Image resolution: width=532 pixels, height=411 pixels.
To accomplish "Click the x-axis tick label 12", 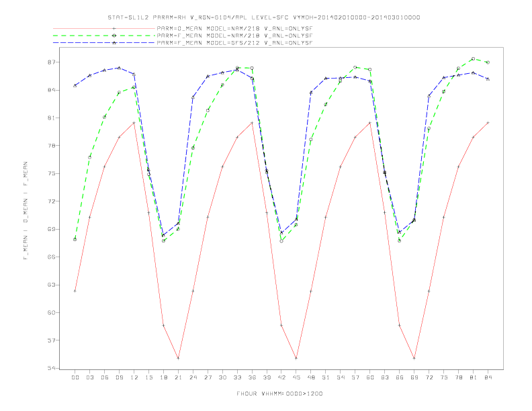I will coord(134,377).
